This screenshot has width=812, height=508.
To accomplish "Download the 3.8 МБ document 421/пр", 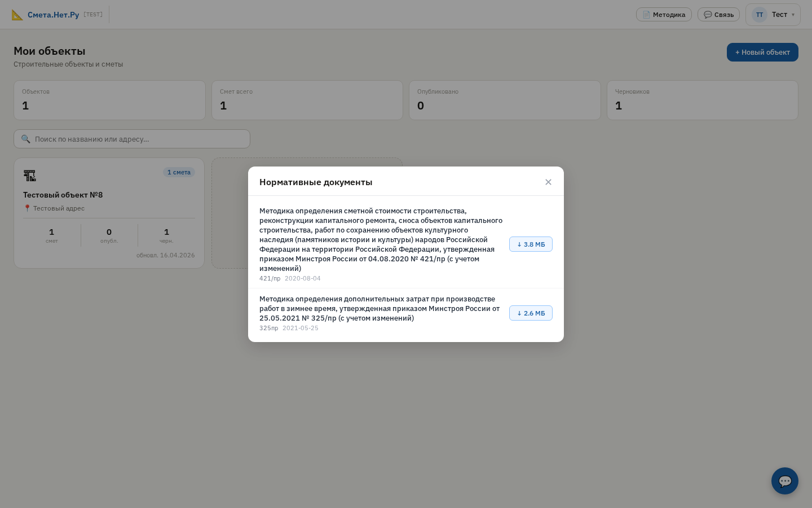I will 531,244.
